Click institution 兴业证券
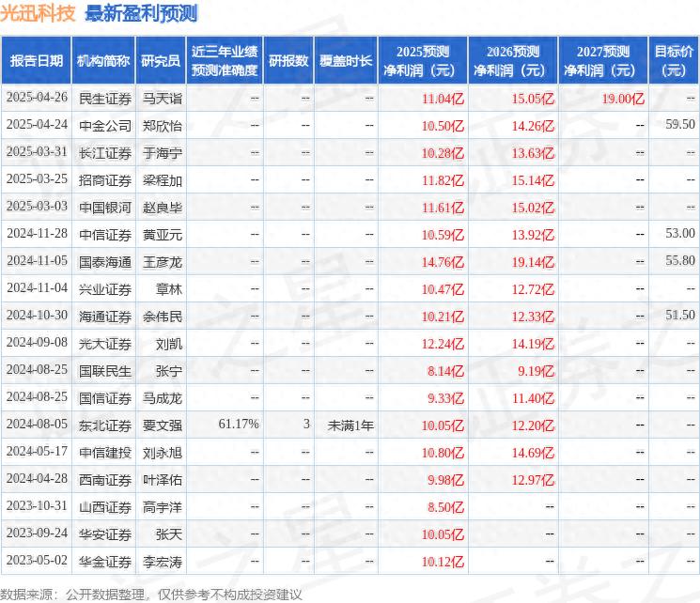This screenshot has height=603, width=700. pos(105,288)
